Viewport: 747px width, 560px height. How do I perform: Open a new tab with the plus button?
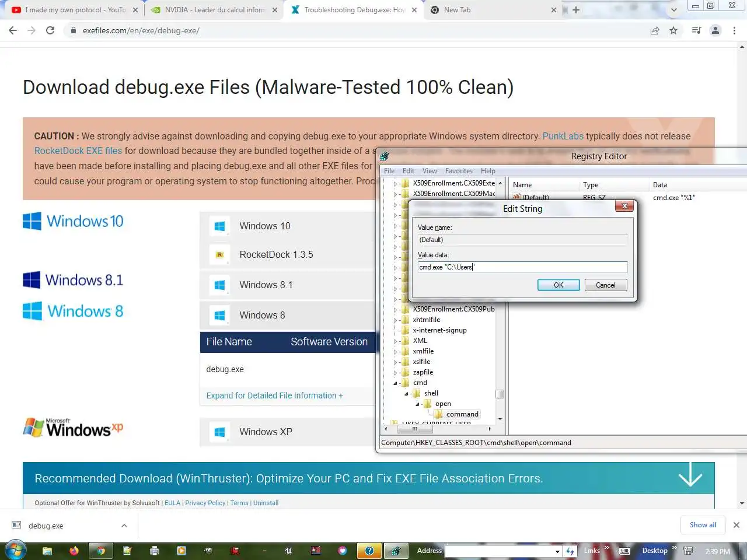coord(576,10)
